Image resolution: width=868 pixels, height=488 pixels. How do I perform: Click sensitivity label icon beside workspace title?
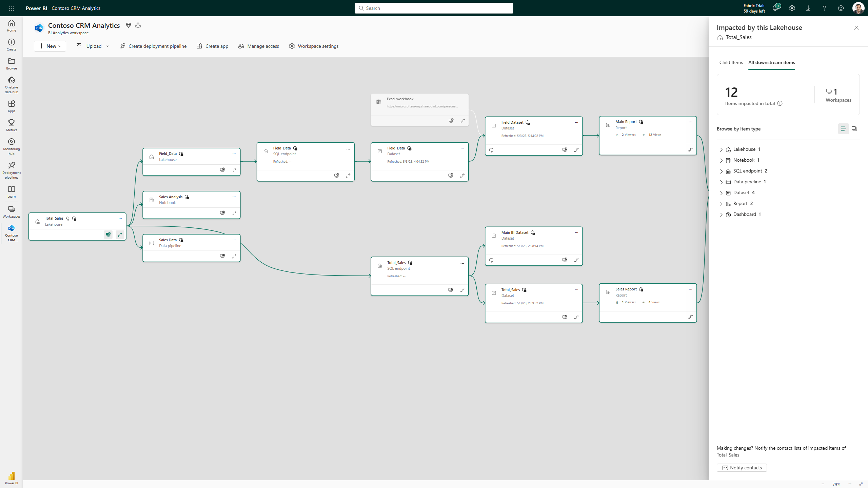click(x=138, y=25)
